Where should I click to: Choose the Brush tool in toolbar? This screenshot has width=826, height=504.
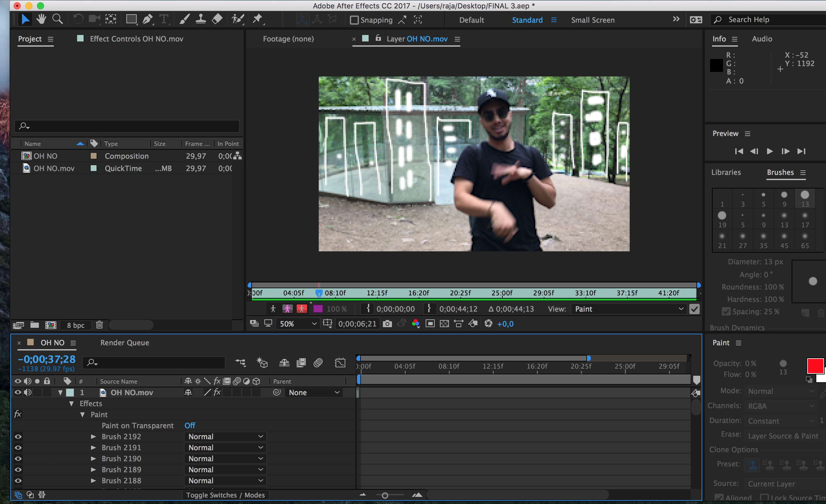184,19
